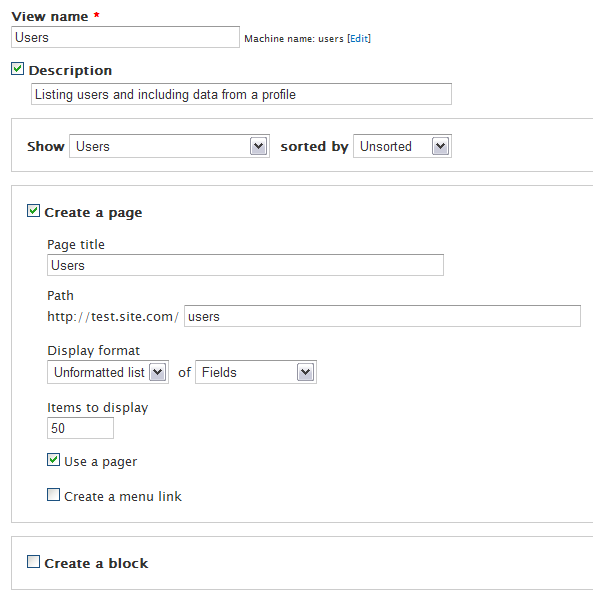Disable the Use a pager checkbox
Image resolution: width=593 pixels, height=601 pixels.
point(54,460)
